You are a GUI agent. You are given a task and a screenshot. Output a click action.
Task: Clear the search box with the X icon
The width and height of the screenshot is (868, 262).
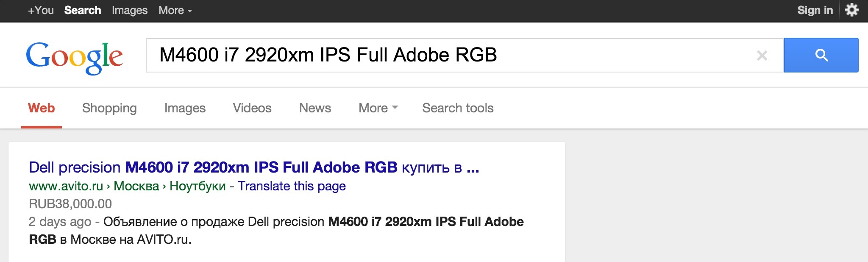[x=762, y=55]
